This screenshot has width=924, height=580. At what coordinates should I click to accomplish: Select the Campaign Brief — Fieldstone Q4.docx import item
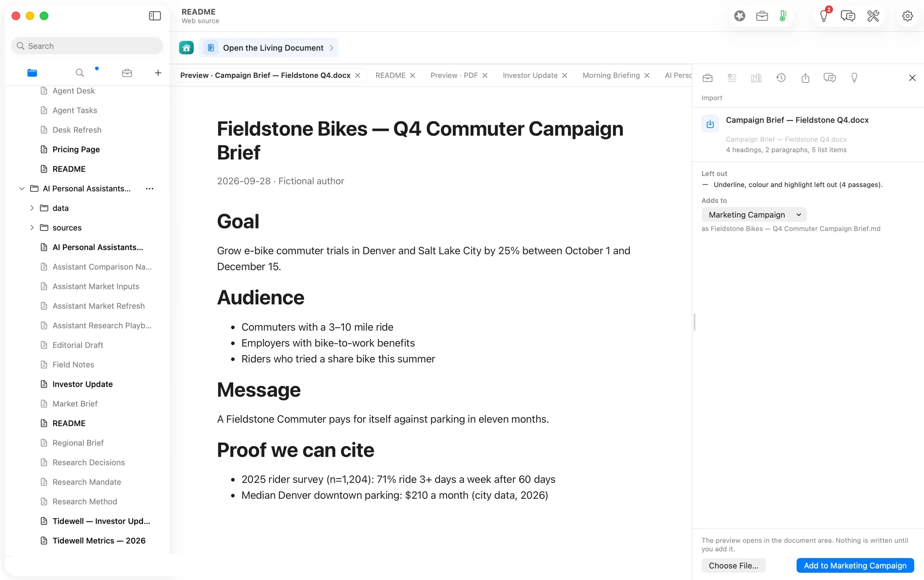click(808, 134)
